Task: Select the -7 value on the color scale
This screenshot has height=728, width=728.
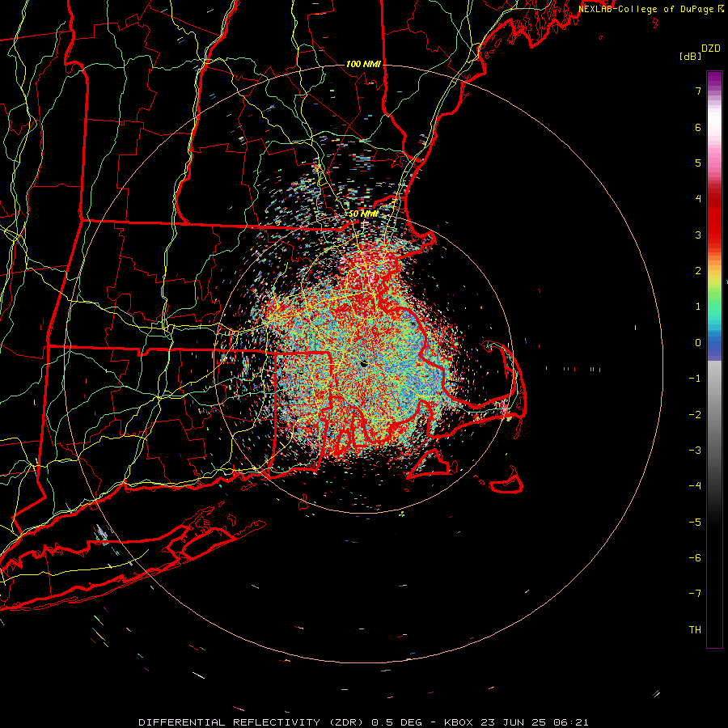Action: [x=695, y=594]
